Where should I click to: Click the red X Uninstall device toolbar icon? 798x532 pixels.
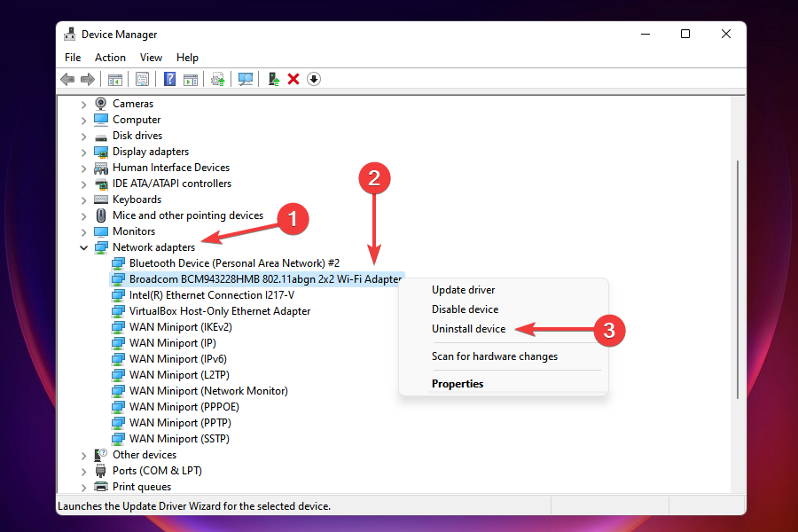(293, 79)
